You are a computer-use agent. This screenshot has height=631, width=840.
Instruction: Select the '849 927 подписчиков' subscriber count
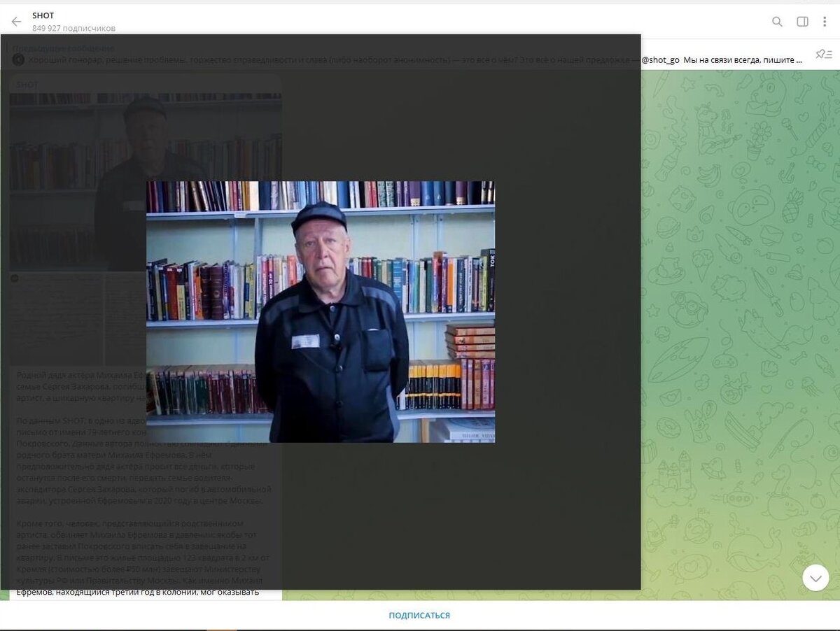point(73,29)
